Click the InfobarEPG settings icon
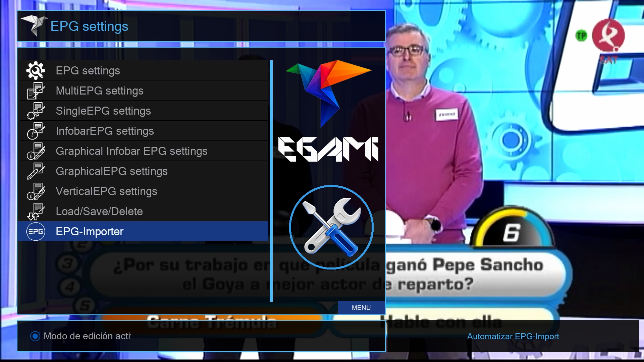 pyautogui.click(x=36, y=131)
